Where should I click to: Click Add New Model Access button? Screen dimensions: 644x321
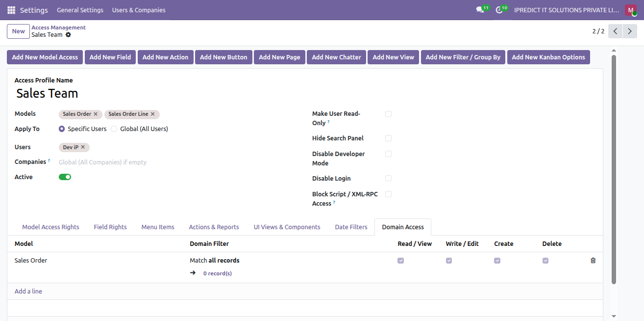click(45, 57)
